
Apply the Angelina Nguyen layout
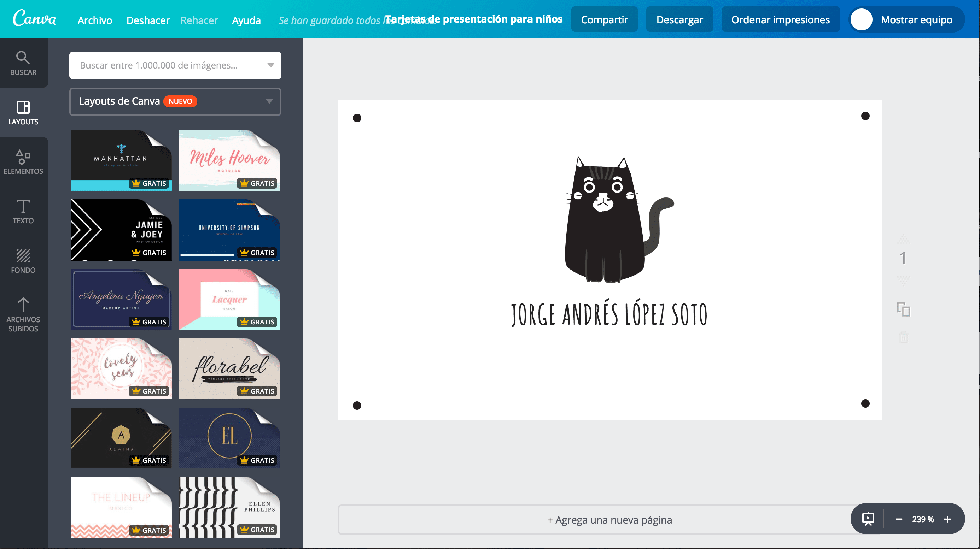[121, 299]
